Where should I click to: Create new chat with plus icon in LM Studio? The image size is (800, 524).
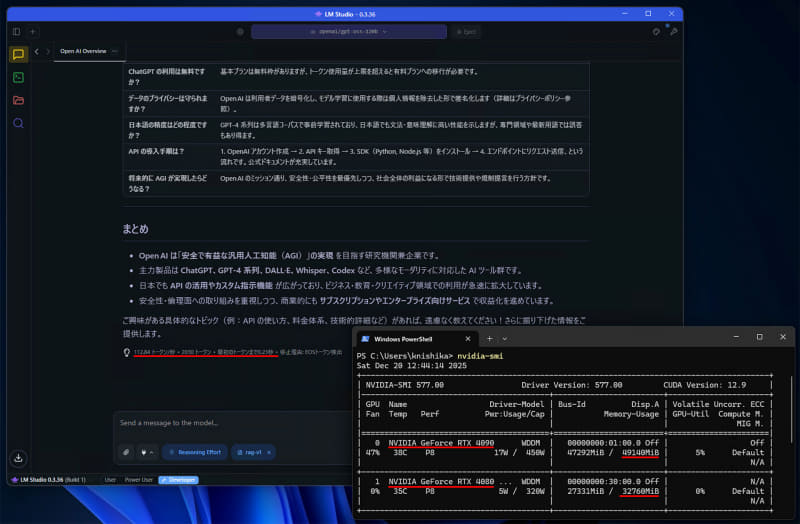33,32
